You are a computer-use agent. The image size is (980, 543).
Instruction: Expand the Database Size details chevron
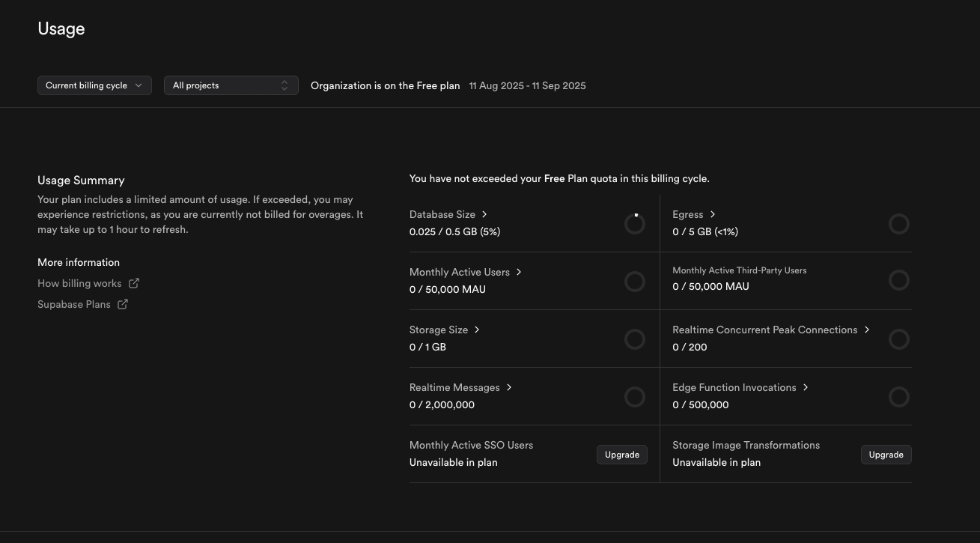[x=484, y=214]
